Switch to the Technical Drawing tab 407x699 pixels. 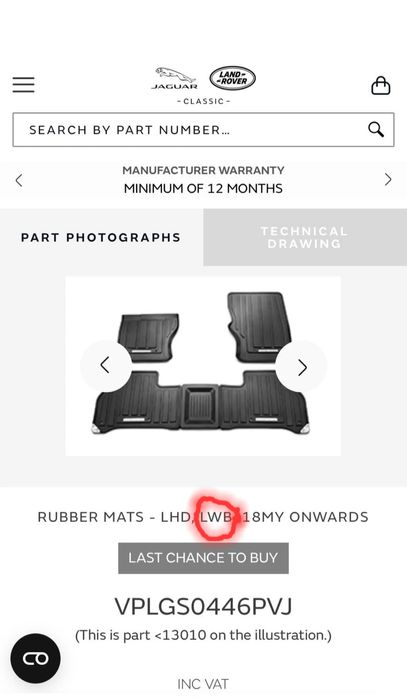305,237
